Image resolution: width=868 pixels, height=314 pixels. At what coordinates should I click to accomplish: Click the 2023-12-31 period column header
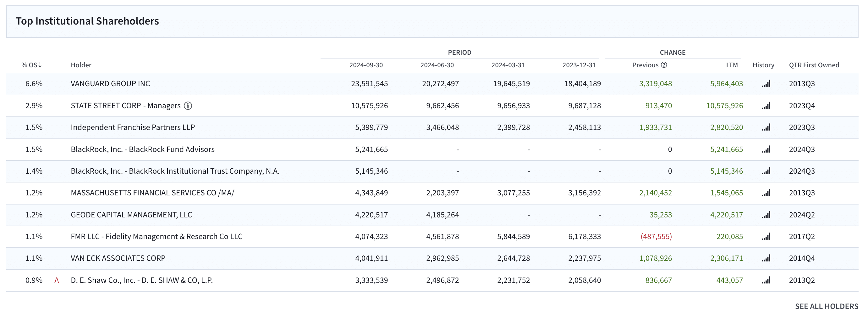click(579, 65)
